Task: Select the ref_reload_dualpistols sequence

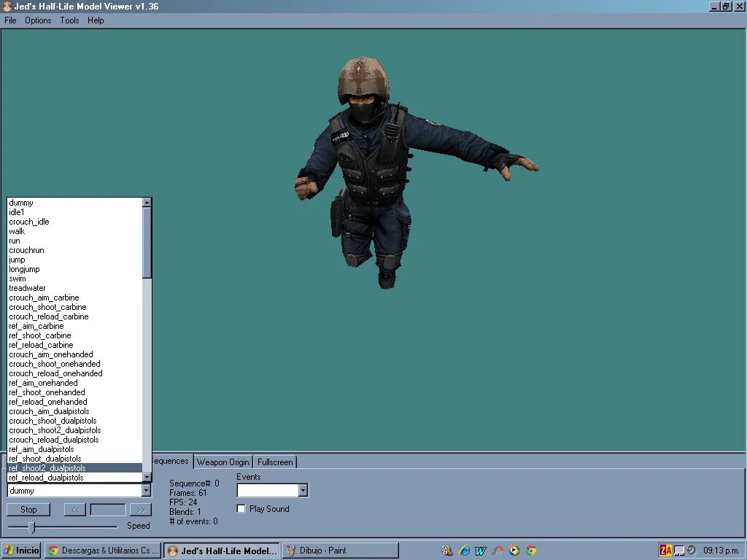Action: 75,478
